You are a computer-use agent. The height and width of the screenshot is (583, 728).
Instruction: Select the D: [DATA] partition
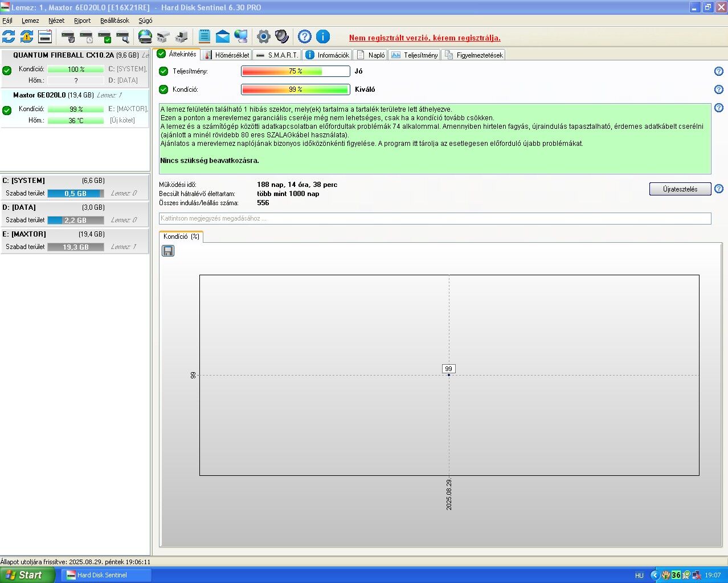point(75,214)
